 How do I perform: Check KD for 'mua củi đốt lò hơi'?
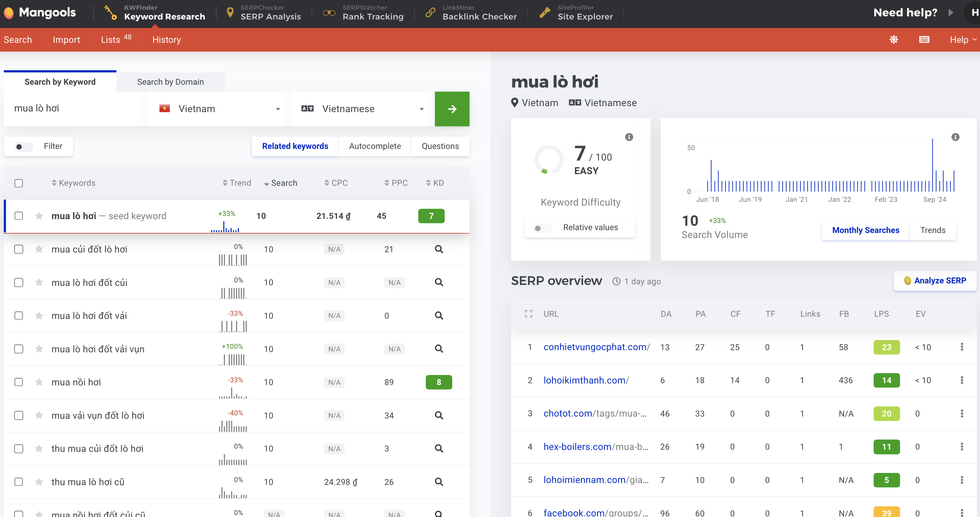point(439,249)
